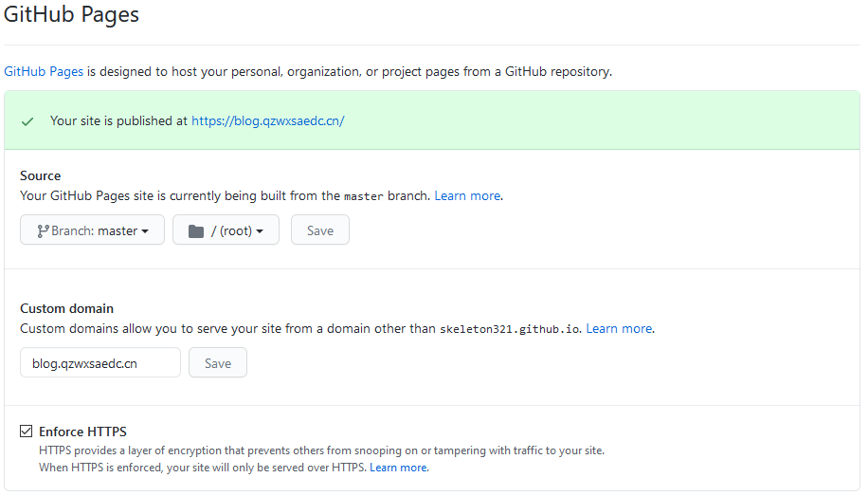868x496 pixels.
Task: Open the Branch: master dropdown
Action: click(x=92, y=230)
